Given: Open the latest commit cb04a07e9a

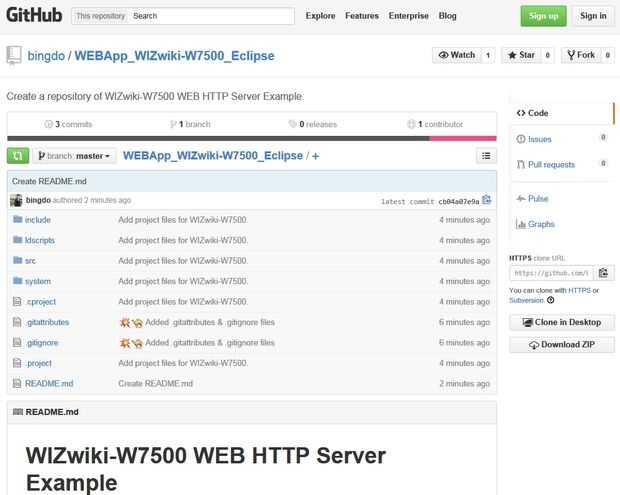Looking at the screenshot, I should point(459,202).
